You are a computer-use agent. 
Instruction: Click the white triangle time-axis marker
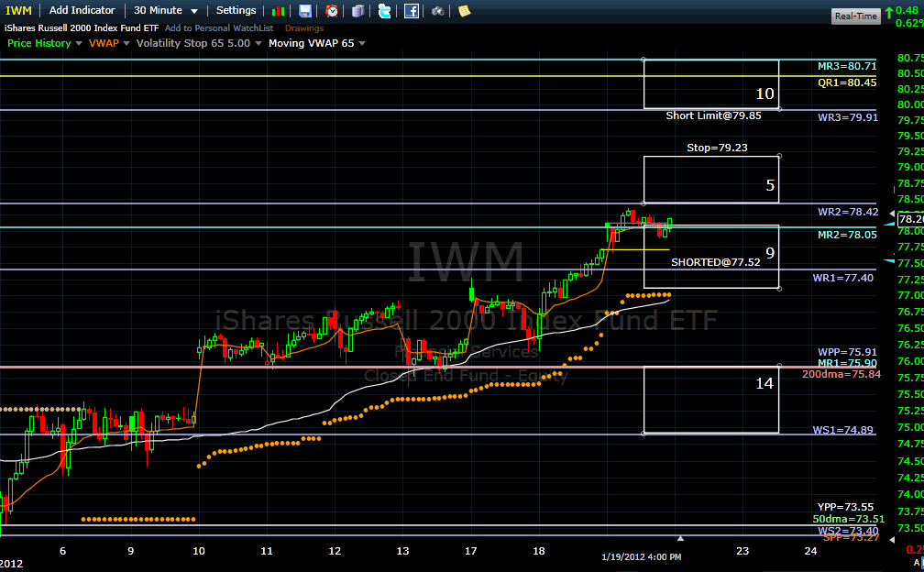coord(680,538)
